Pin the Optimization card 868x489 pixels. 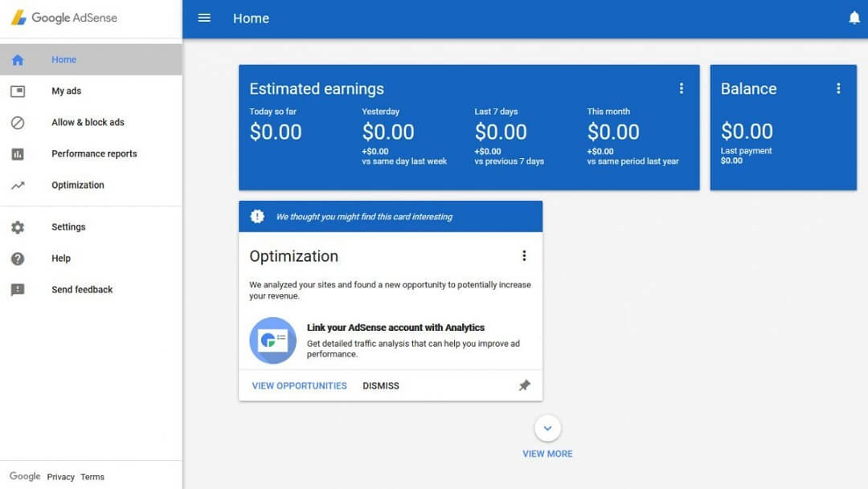pyautogui.click(x=524, y=385)
